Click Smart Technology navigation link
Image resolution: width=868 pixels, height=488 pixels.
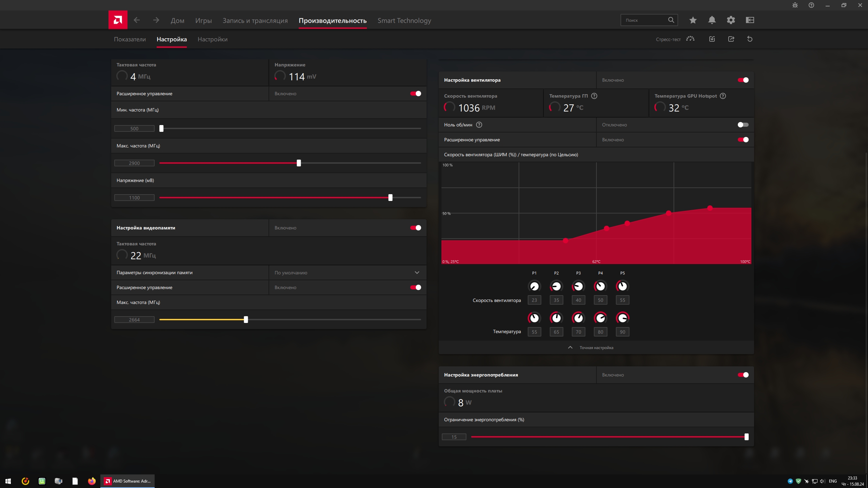click(404, 20)
